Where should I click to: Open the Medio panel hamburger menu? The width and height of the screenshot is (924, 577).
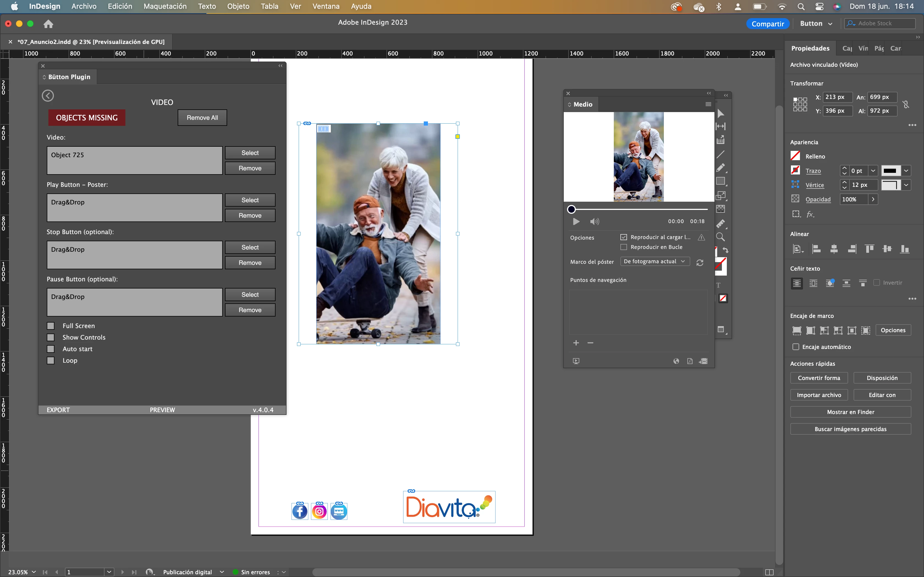[708, 104]
